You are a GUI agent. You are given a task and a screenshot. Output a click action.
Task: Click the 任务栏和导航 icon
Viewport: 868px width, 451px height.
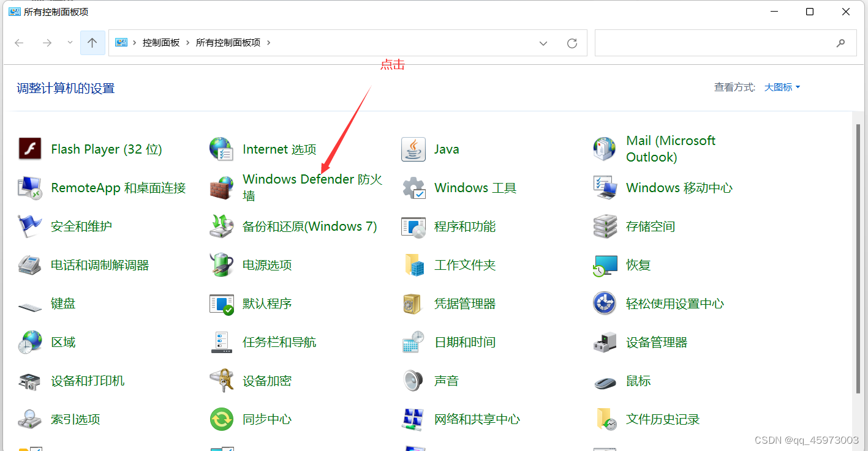[x=221, y=341]
